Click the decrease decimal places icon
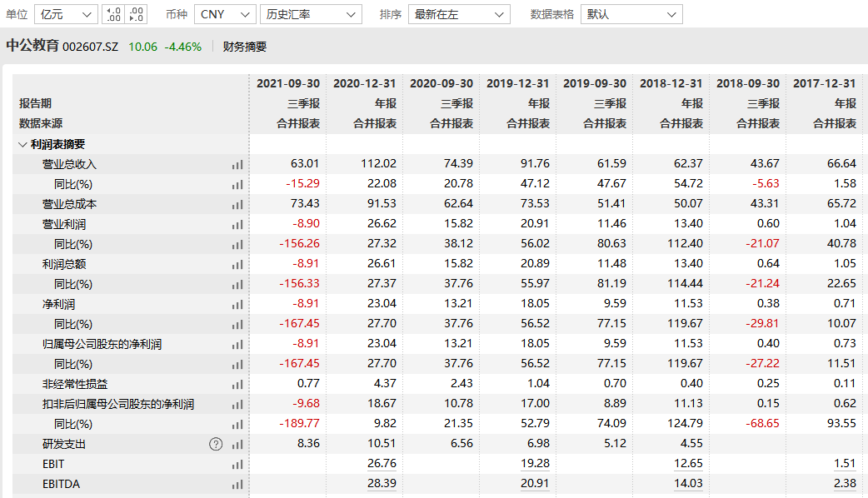The height and width of the screenshot is (498, 868). [137, 14]
